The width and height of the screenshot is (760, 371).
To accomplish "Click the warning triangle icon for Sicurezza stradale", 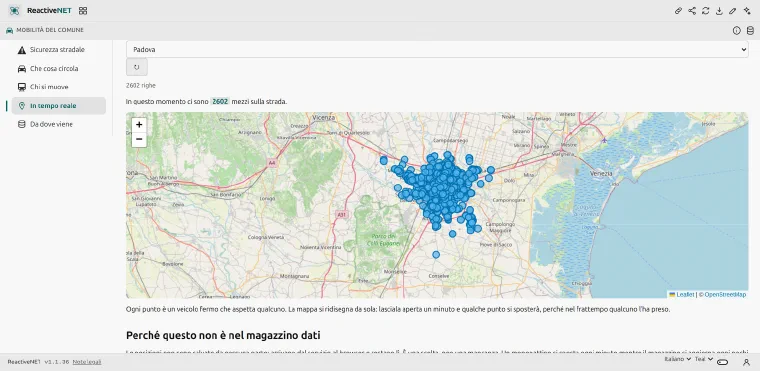I will [22, 50].
